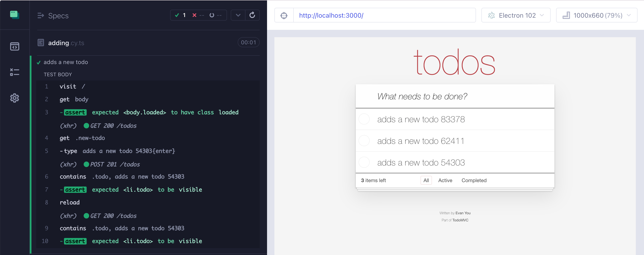This screenshot has width=644, height=255.
Task: Open the Runs list sidebar icon
Action: pyautogui.click(x=14, y=72)
